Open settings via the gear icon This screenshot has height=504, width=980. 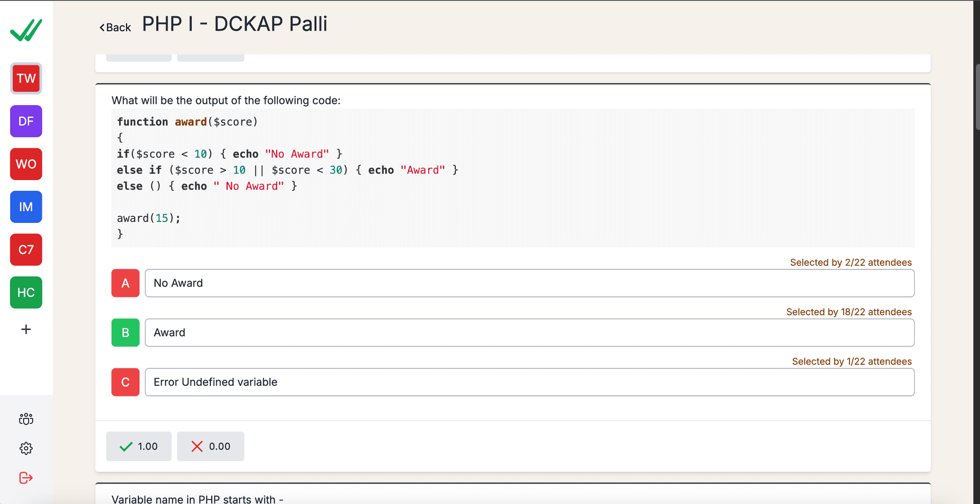26,448
